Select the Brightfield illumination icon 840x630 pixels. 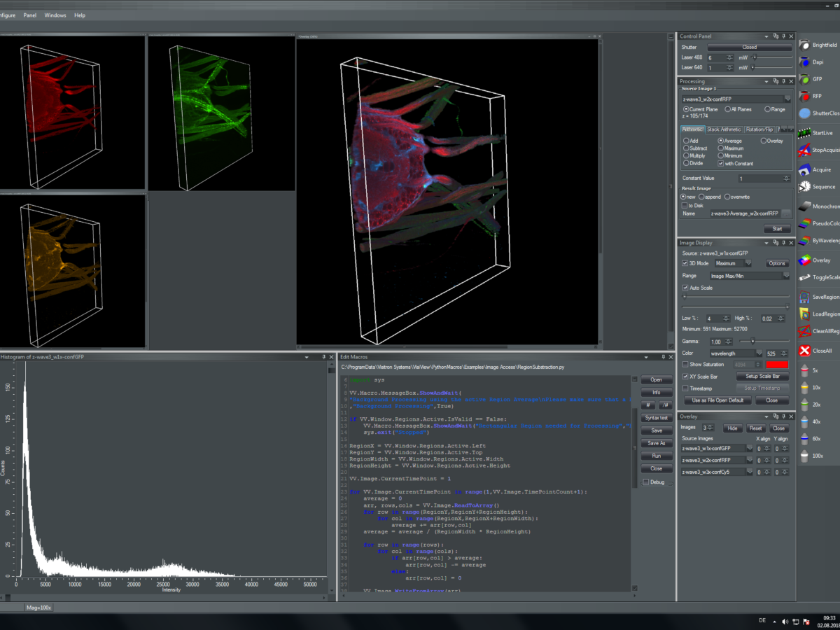[804, 45]
